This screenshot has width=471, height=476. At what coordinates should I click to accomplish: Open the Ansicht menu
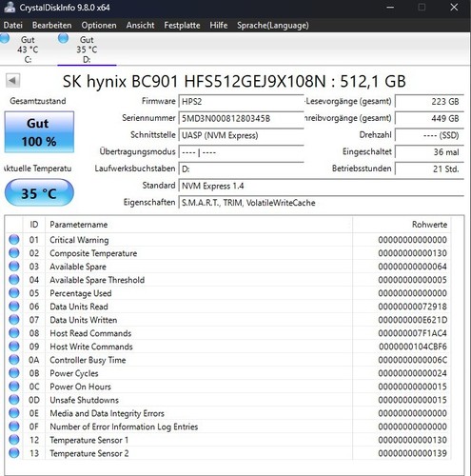click(x=140, y=25)
